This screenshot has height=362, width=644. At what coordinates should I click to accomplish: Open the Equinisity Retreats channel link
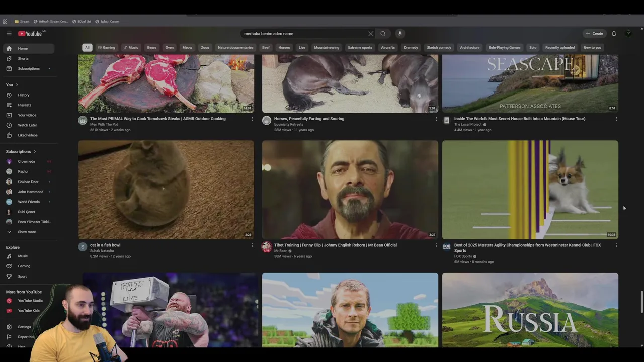[289, 124]
